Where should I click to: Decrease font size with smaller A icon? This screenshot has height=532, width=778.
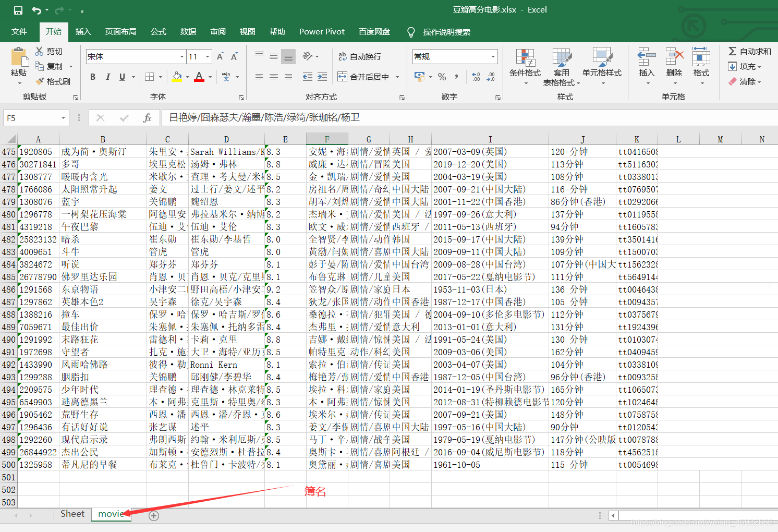[x=235, y=56]
